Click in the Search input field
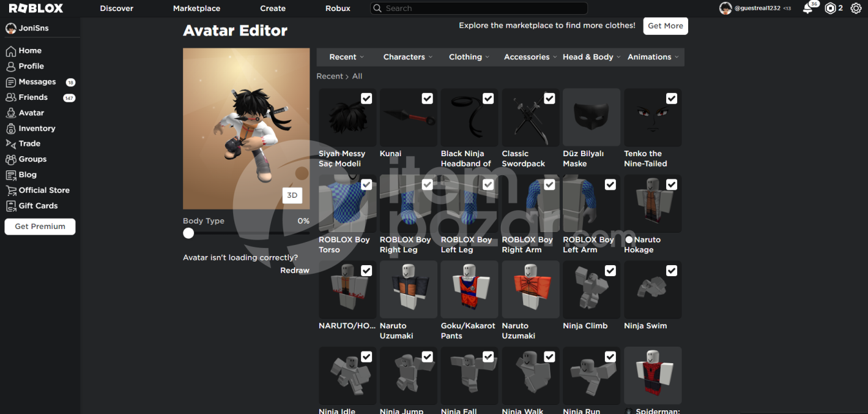Viewport: 868px width, 414px height. click(x=479, y=9)
